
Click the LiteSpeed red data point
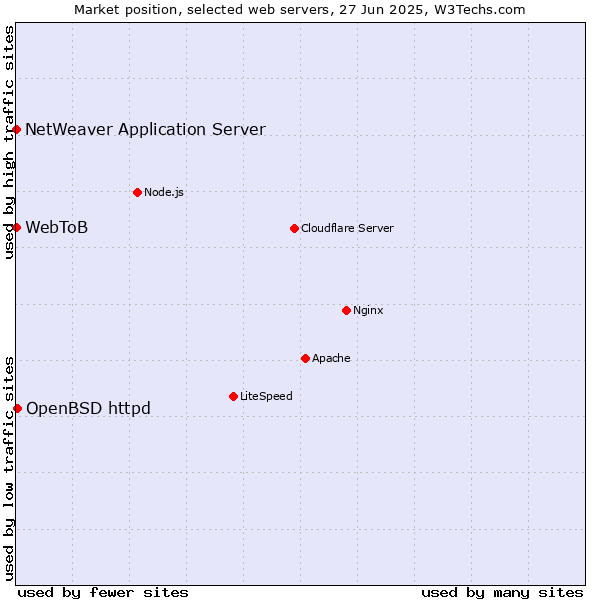[233, 396]
